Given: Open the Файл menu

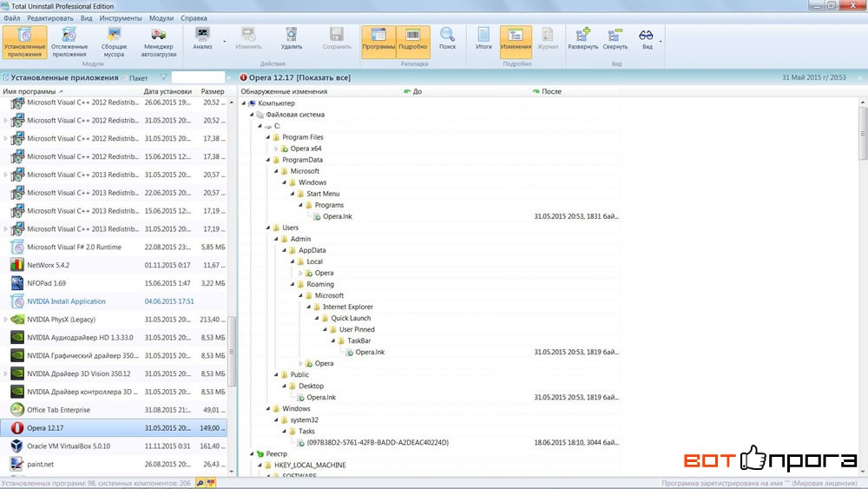Looking at the screenshot, I should coord(11,18).
